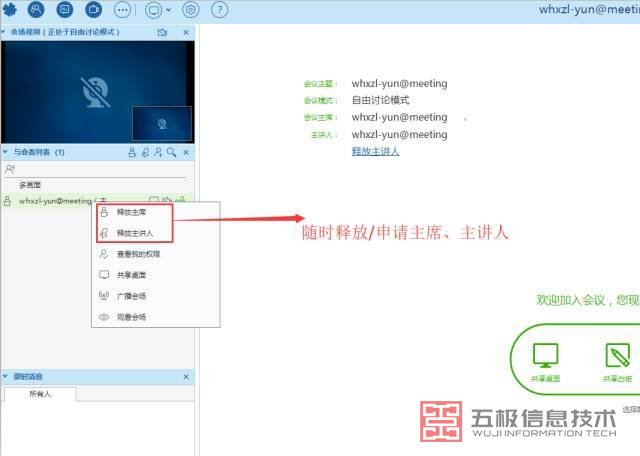Viewport: 640px width, 456px height.
Task: Collapse the 会场视频 panel chevron
Action: (x=4, y=31)
